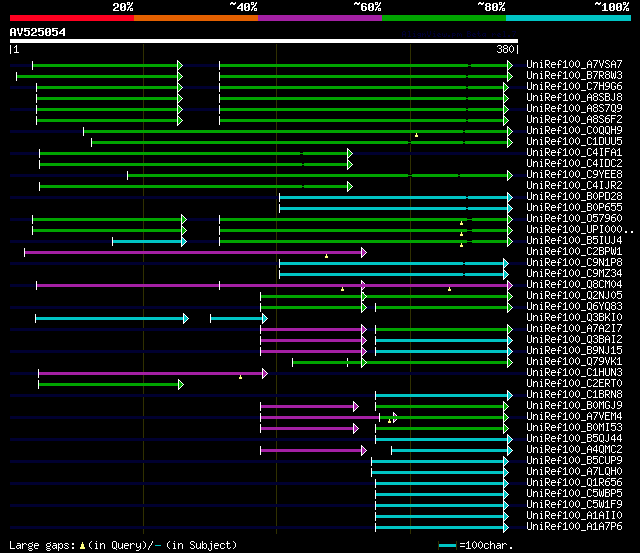Image resolution: width=640 pixels, height=553 pixels.
Task: Select the UniRef100_A8S7Q9 label
Action: pyautogui.click(x=574, y=109)
